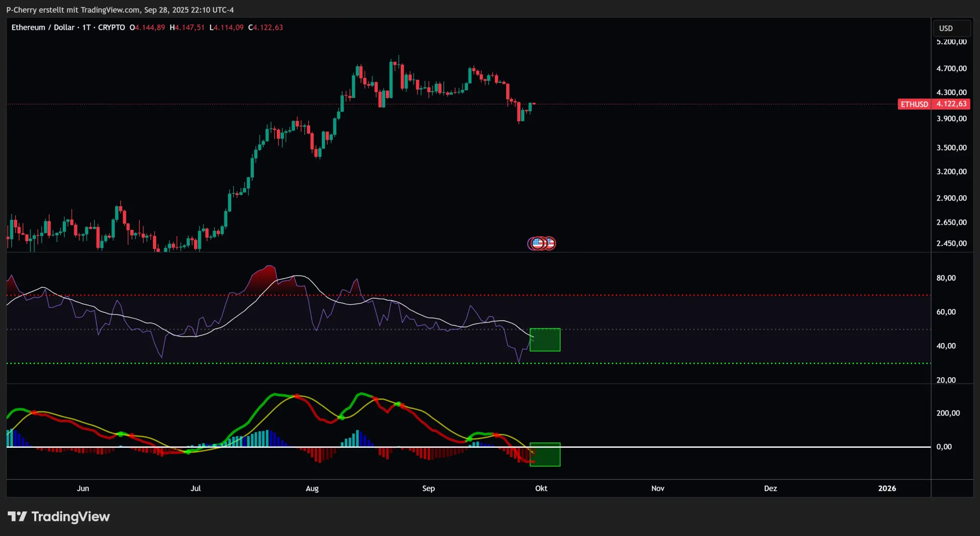This screenshot has height=536, width=980.
Task: Click the 3.200,00 price scale value
Action: click(952, 171)
